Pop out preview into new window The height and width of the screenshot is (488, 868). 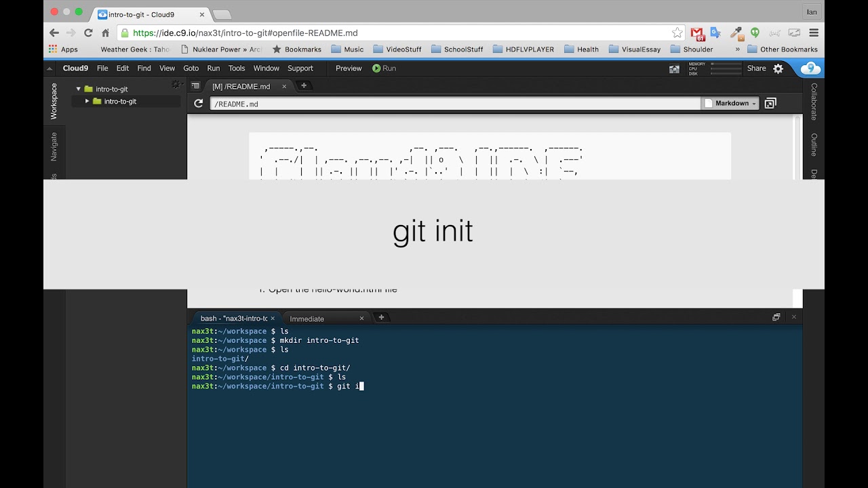pos(770,104)
